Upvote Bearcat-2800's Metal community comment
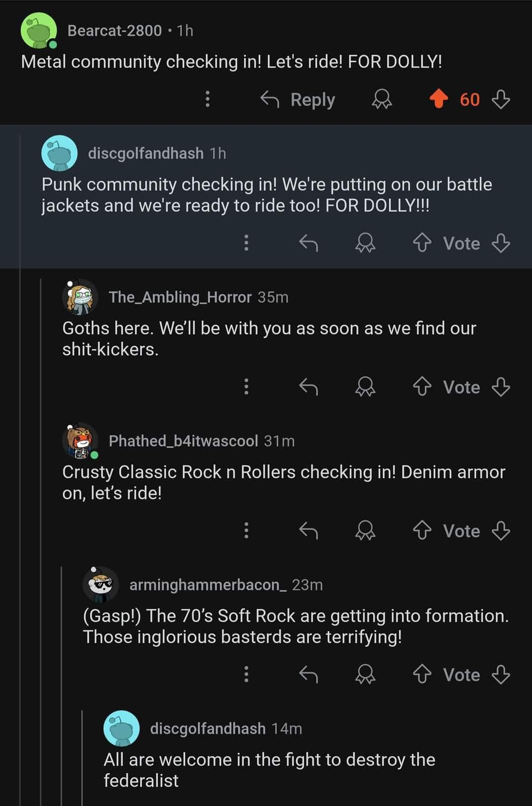This screenshot has width=532, height=806. click(438, 100)
